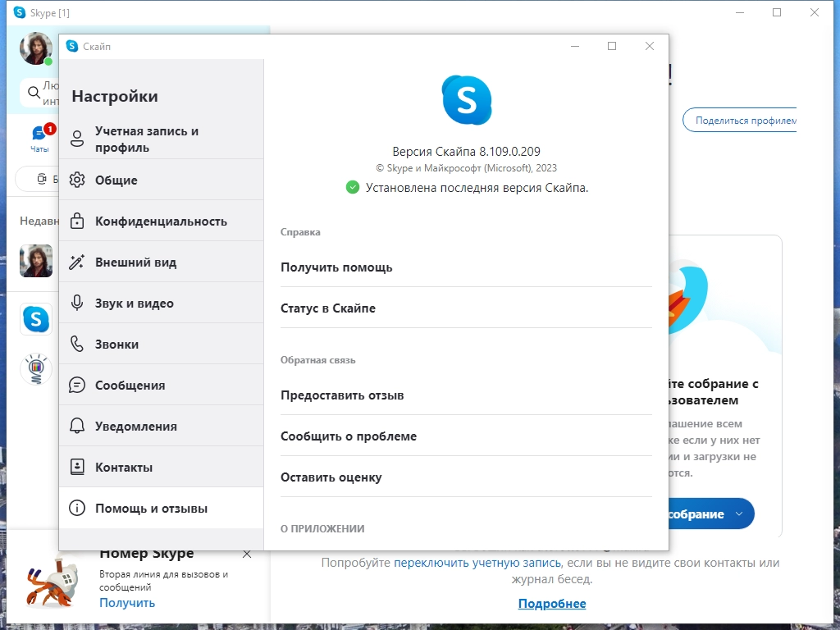
Task: Open 'Сообщения' settings section
Action: [x=162, y=385]
